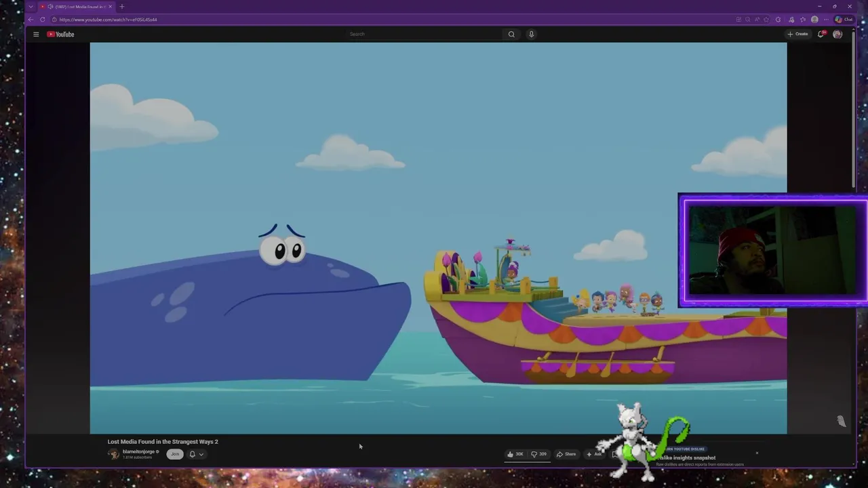The width and height of the screenshot is (868, 488).
Task: Open the split screen icon in address bar
Action: (x=738, y=20)
